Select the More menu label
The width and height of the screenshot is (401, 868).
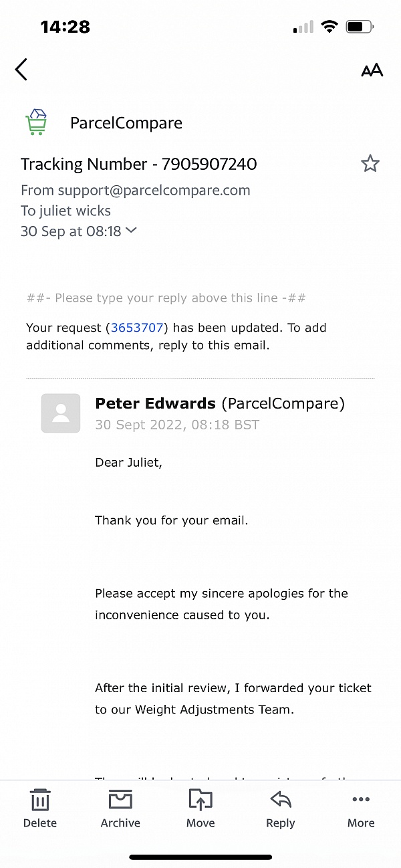pyautogui.click(x=361, y=823)
